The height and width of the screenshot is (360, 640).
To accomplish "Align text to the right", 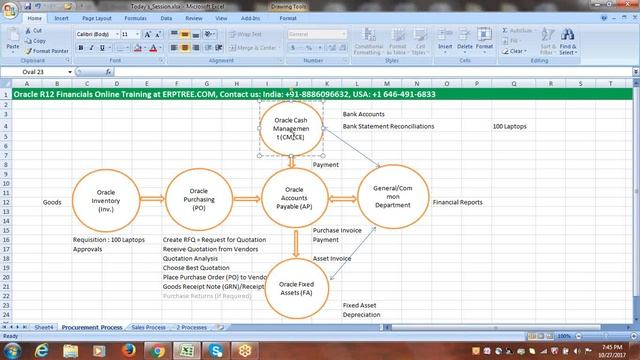I will pos(196,48).
